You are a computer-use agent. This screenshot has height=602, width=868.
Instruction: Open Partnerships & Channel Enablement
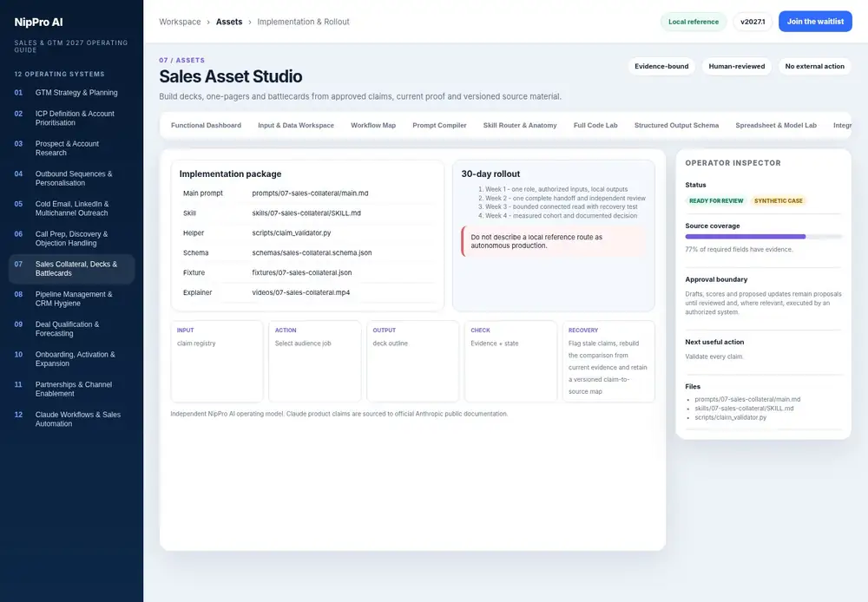(71, 389)
